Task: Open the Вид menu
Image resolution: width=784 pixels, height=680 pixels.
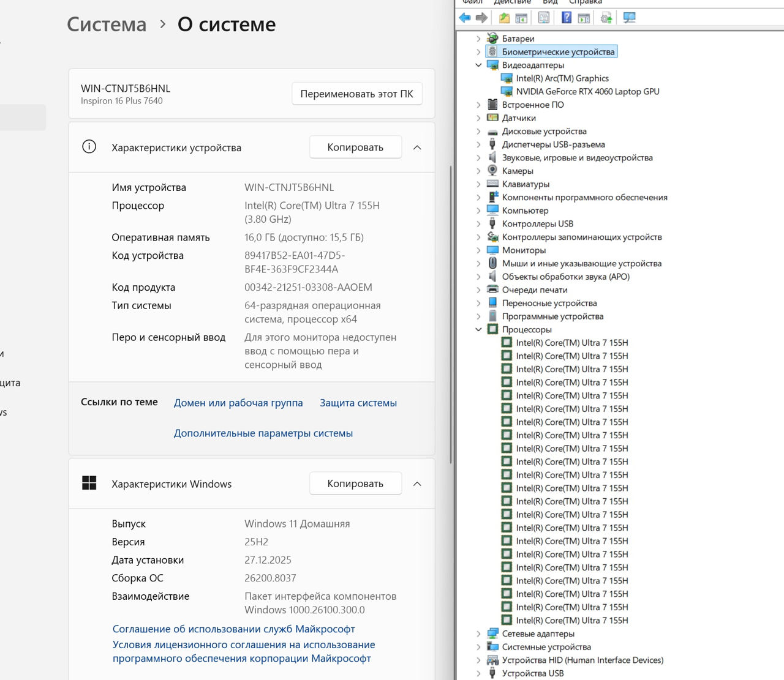Action: click(550, 2)
